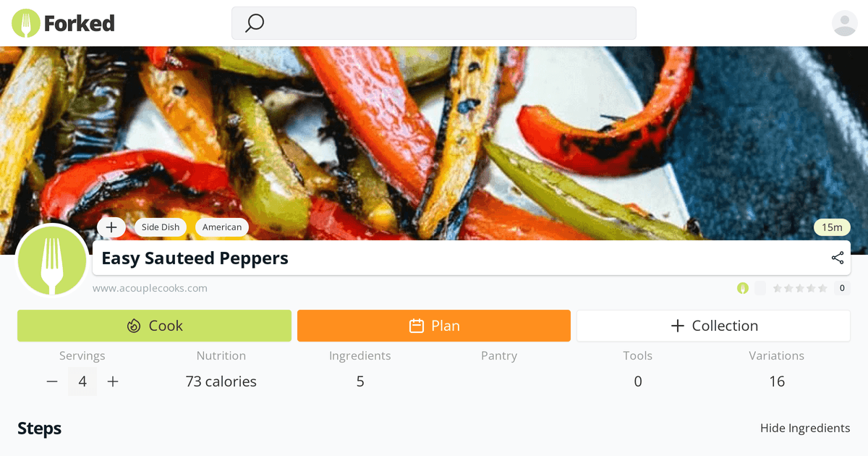Add recipe to a Collection
Image resolution: width=868 pixels, height=456 pixels.
pos(713,326)
